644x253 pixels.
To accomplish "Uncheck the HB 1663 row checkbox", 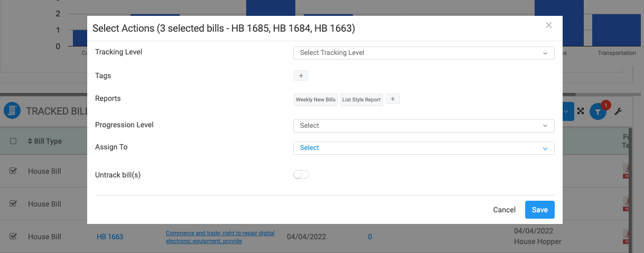I will (x=14, y=236).
